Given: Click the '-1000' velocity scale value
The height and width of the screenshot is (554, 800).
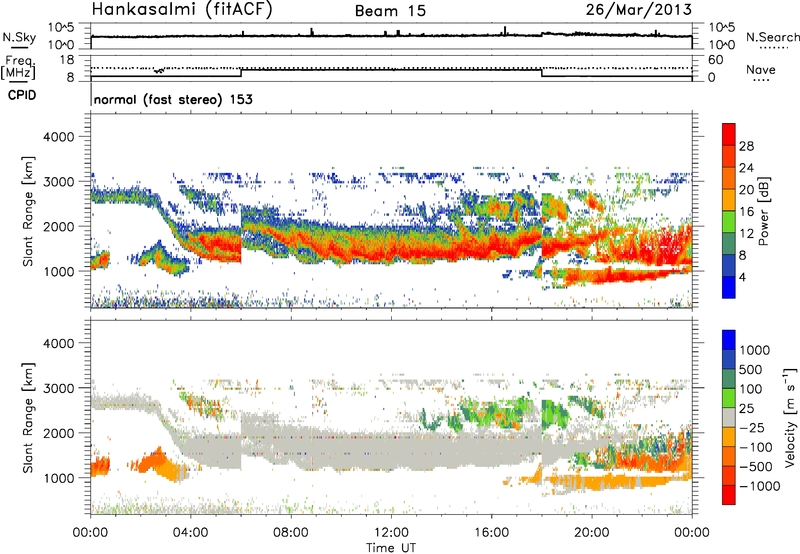Looking at the screenshot, I should pyautogui.click(x=760, y=486).
